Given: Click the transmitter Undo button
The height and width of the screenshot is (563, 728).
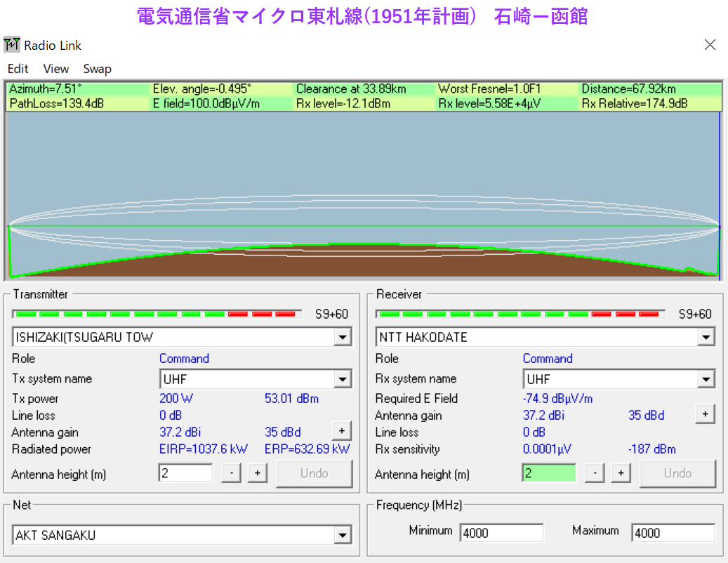Looking at the screenshot, I should point(315,473).
